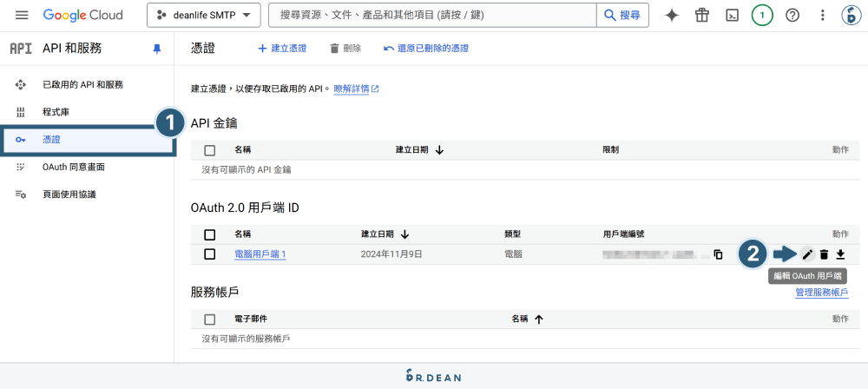Image resolution: width=868 pixels, height=389 pixels.
Task: Click the 搜尋 search button
Action: tap(622, 16)
